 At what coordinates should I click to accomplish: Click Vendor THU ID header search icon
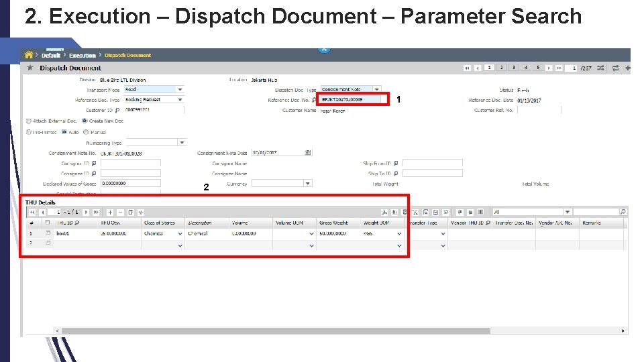click(488, 223)
